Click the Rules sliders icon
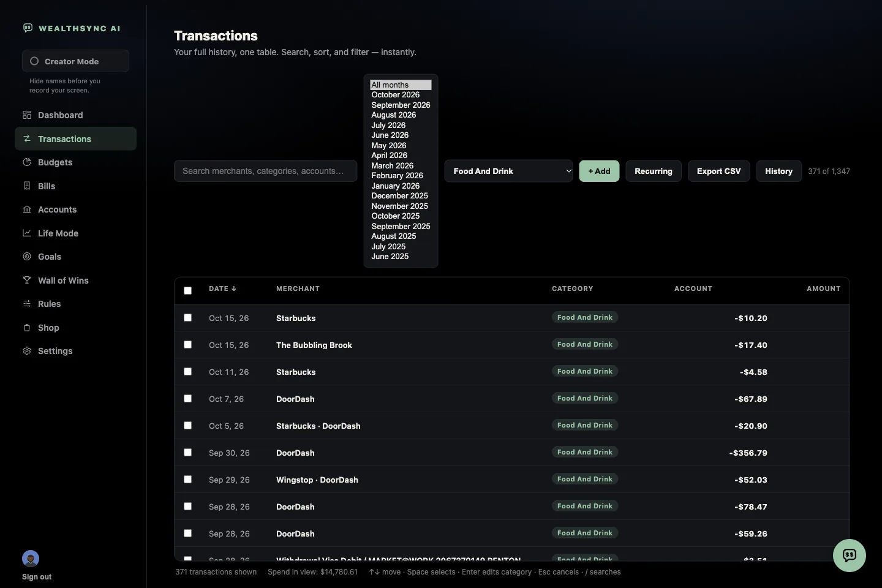The image size is (882, 588). [x=27, y=303]
